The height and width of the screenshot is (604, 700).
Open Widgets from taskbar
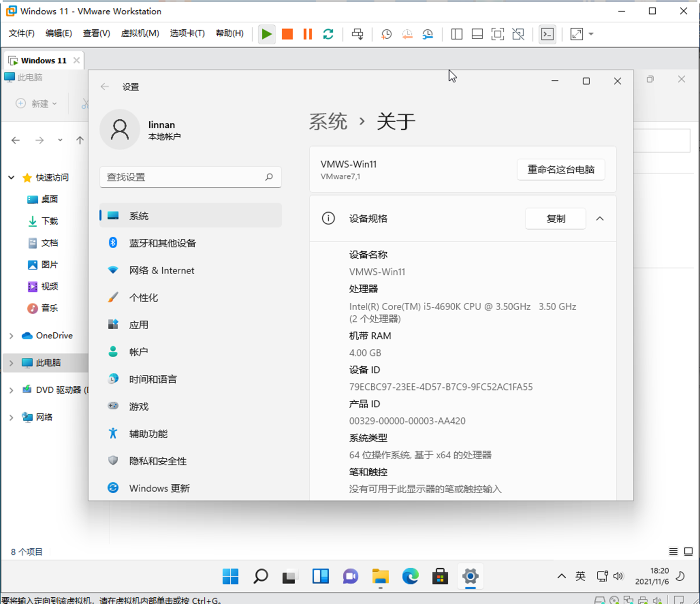(320, 576)
